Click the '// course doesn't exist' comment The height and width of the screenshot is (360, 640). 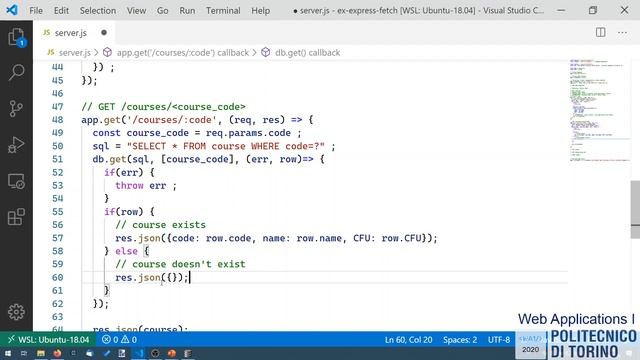click(180, 264)
